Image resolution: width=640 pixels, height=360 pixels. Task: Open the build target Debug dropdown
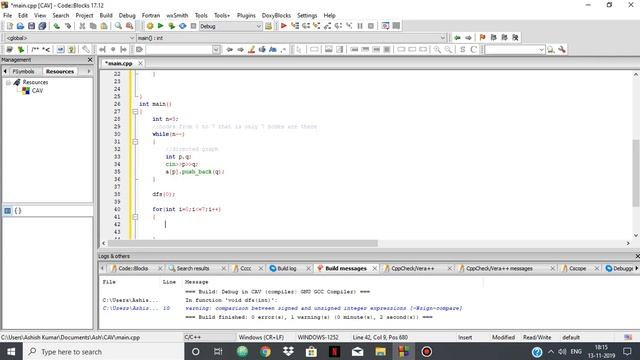pos(230,26)
